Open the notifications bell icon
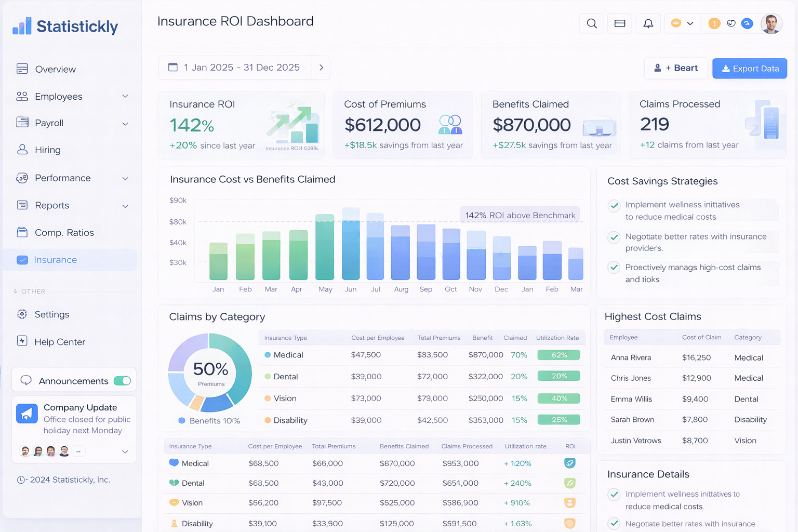The width and height of the screenshot is (798, 532). (648, 23)
